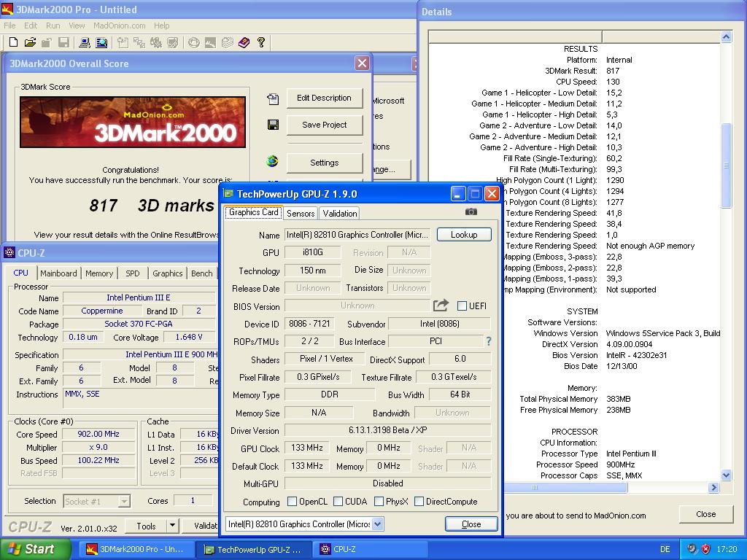Click the CPU-Z taskbar button
747x560 pixels.
click(x=371, y=549)
